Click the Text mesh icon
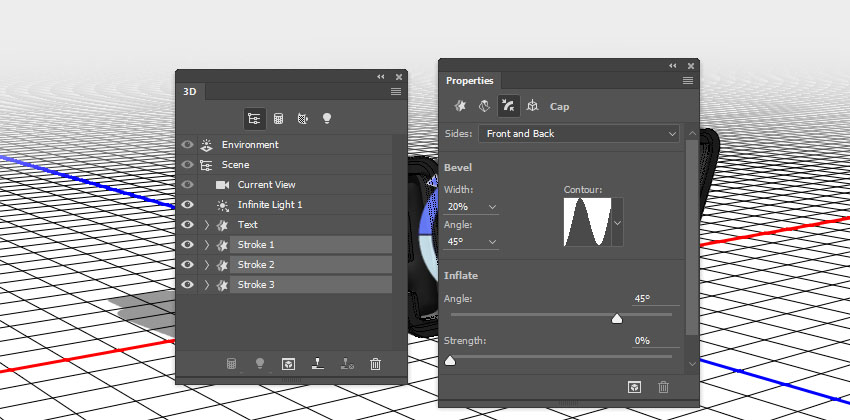850x420 pixels. click(222, 225)
